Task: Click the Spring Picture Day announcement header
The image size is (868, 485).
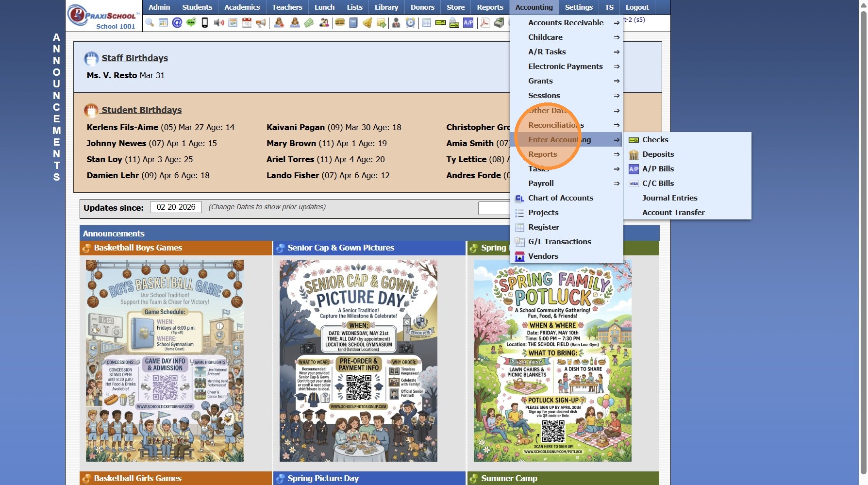Action: [369, 478]
